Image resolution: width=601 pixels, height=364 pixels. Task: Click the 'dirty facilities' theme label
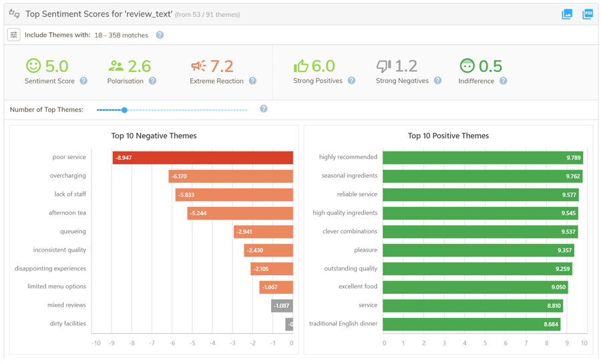coord(68,323)
